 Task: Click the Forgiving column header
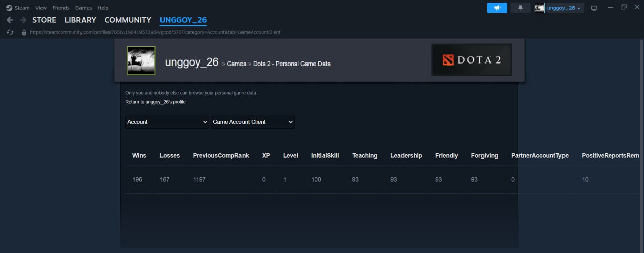click(x=485, y=156)
